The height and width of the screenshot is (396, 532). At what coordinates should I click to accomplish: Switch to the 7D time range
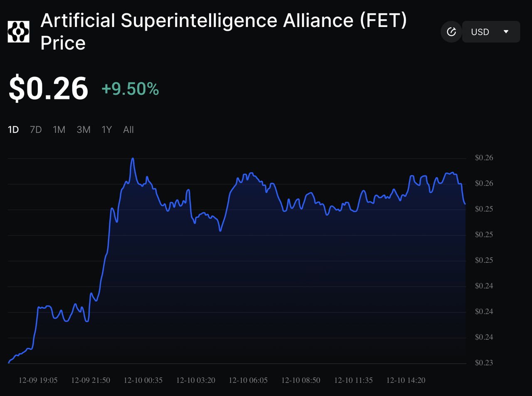click(x=36, y=130)
